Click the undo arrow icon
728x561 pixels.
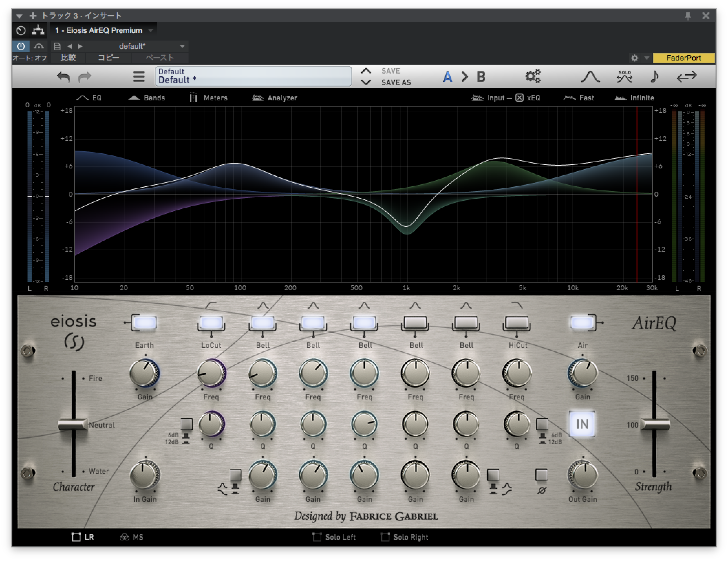click(63, 77)
